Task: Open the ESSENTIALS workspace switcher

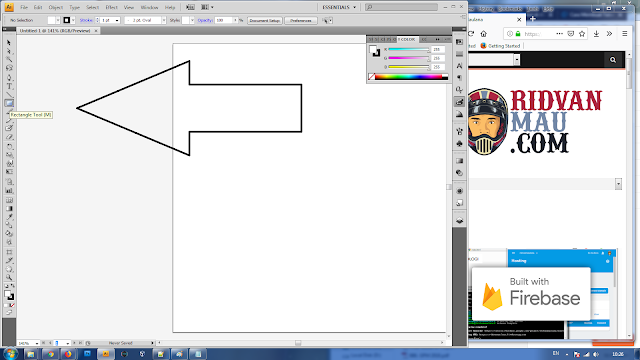Action: pos(339,7)
